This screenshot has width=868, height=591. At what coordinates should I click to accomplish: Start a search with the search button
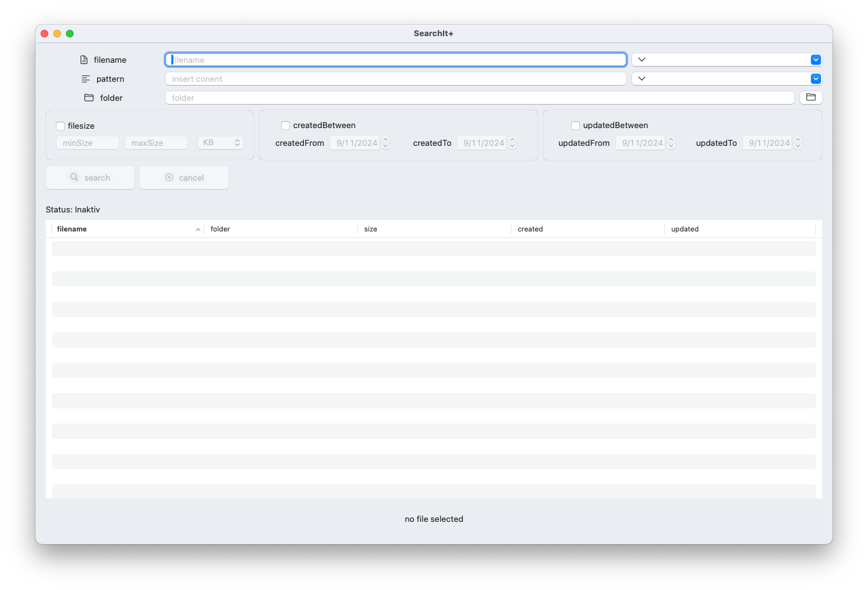(89, 178)
